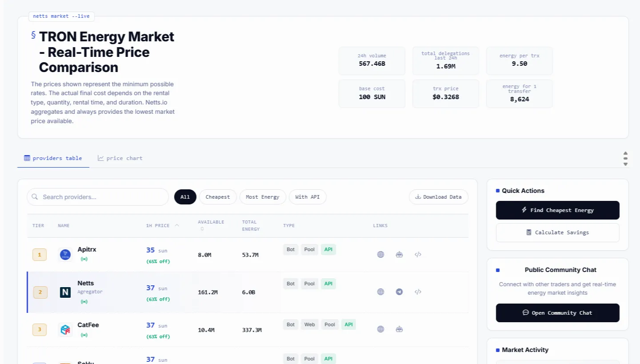Click tier 1 badge for Apitrx
The image size is (640, 364).
[40, 255]
